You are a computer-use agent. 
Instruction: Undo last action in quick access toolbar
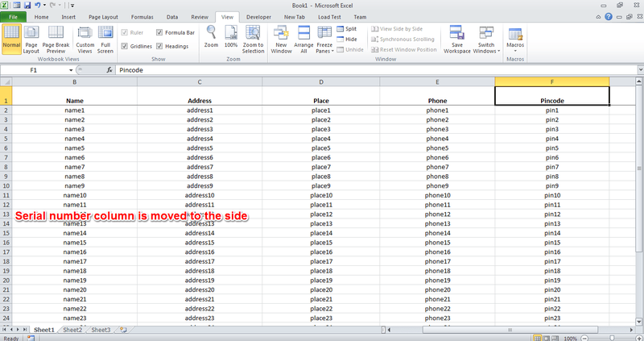point(37,6)
